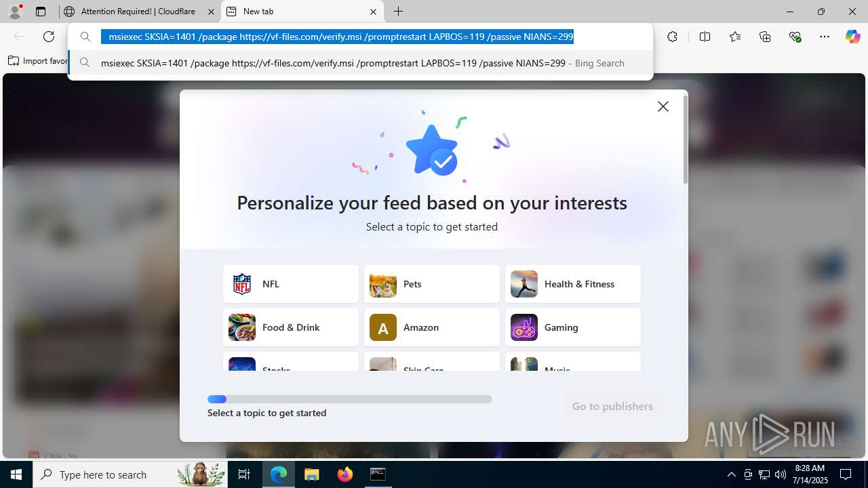
Task: Refresh the page
Action: tap(49, 37)
